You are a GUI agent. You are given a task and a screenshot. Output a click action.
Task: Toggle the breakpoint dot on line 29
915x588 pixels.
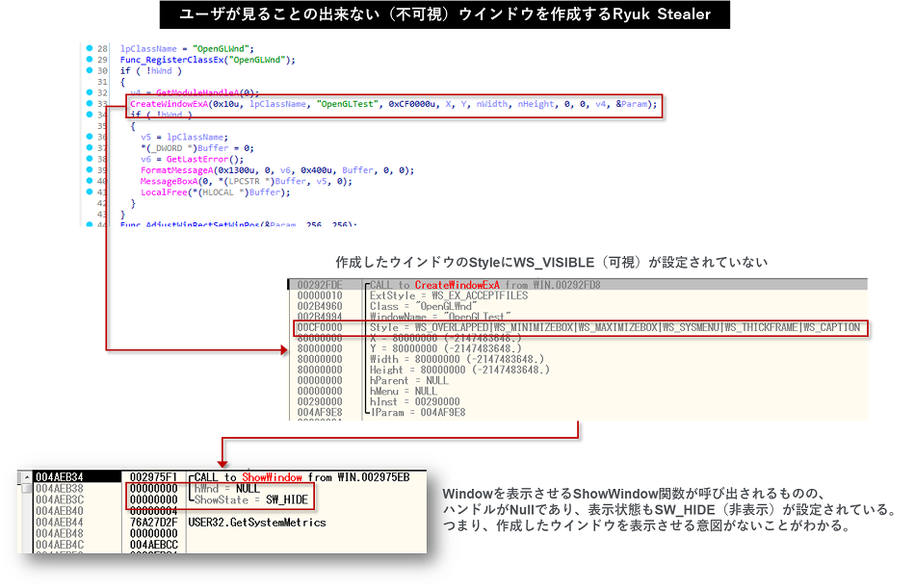click(90, 59)
